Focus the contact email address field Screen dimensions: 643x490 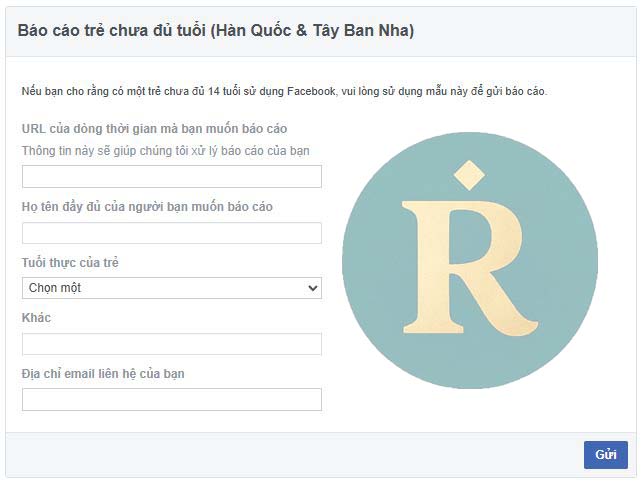coord(172,400)
